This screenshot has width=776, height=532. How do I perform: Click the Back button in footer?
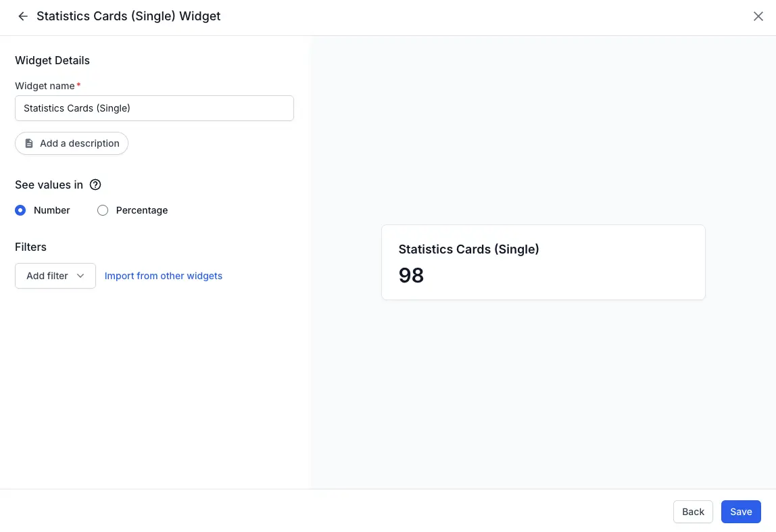pos(693,512)
